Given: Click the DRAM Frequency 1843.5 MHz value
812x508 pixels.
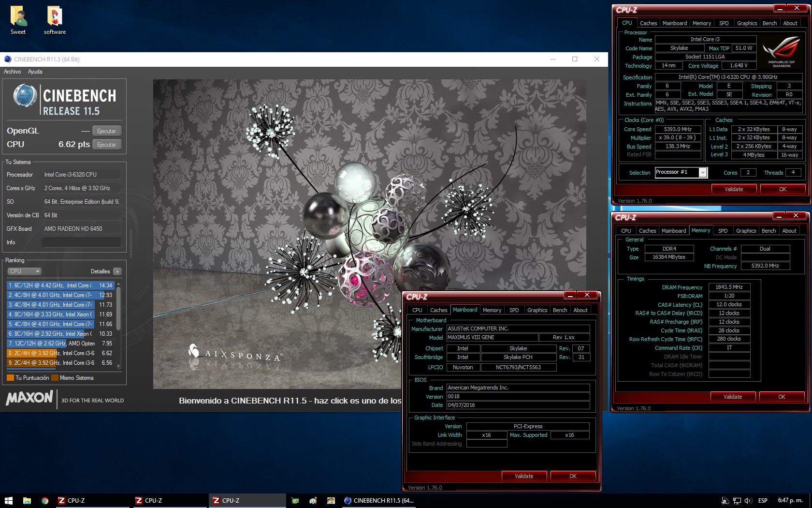Looking at the screenshot, I should tap(729, 287).
